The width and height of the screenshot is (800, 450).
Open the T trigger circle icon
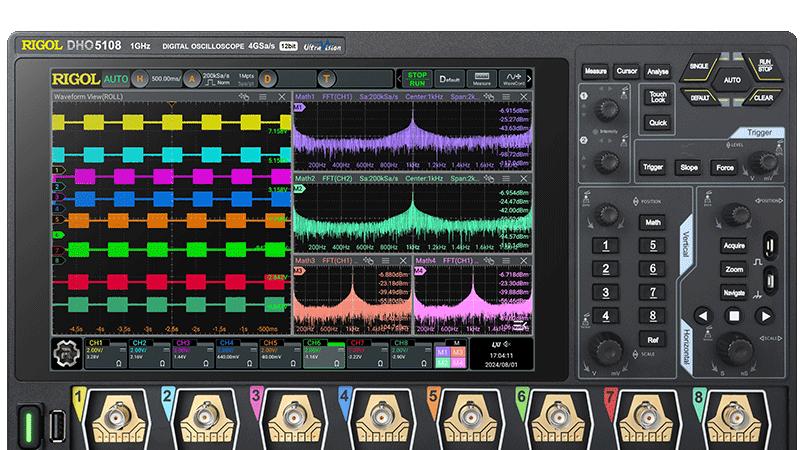pyautogui.click(x=327, y=79)
